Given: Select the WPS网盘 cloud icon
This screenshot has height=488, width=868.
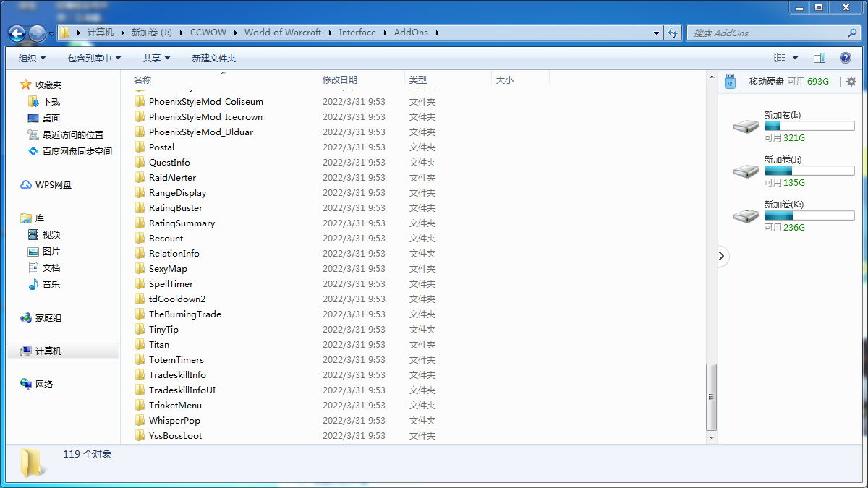Looking at the screenshot, I should pyautogui.click(x=26, y=185).
